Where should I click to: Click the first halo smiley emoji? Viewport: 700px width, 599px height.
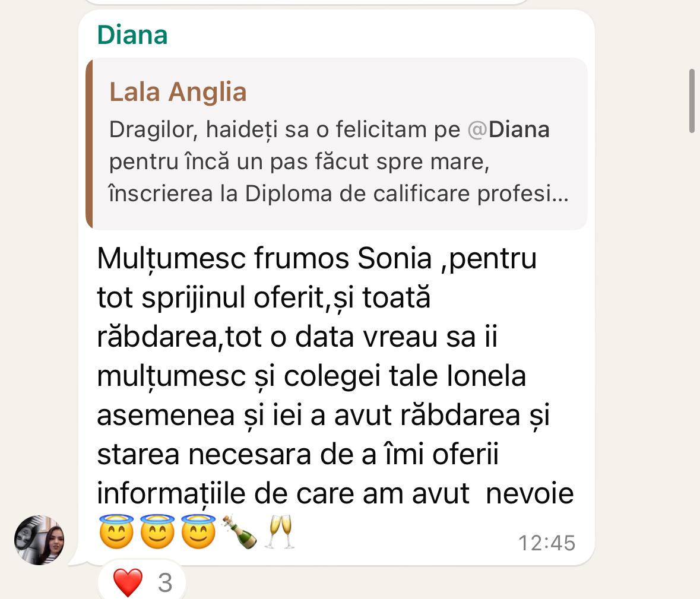click(116, 531)
